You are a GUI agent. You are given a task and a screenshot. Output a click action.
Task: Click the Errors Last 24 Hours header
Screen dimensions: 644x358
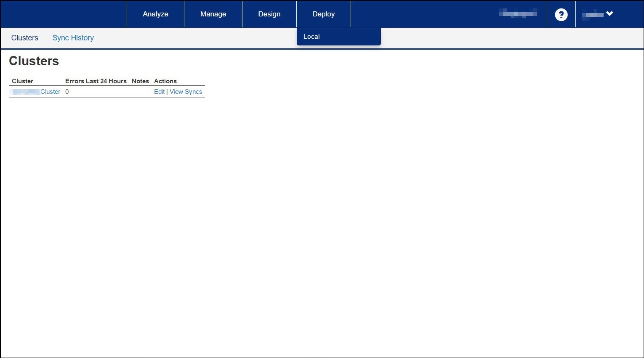pyautogui.click(x=96, y=81)
